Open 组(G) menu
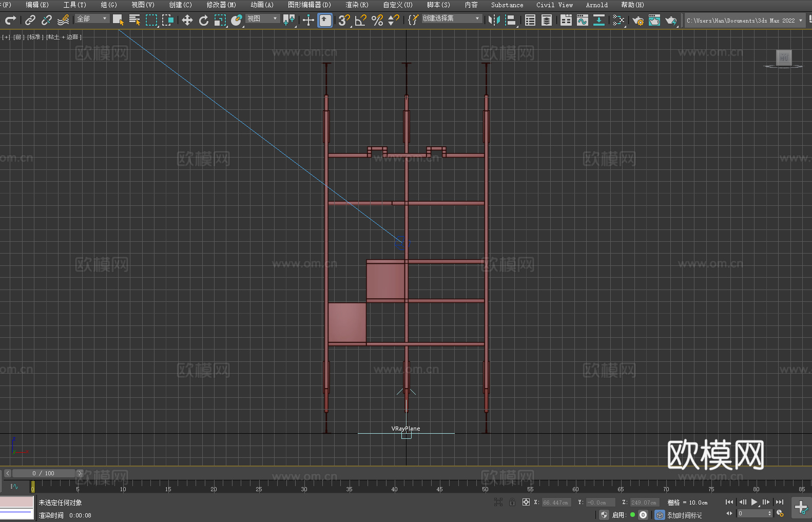 click(x=108, y=5)
